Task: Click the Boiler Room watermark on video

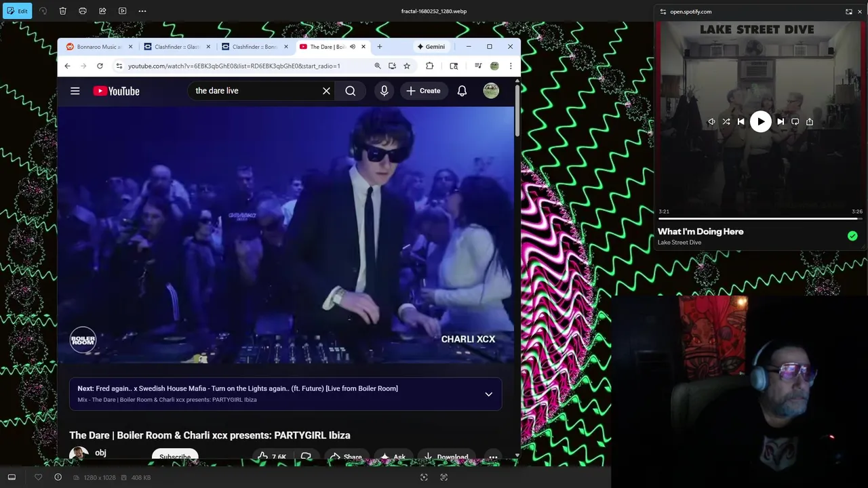Action: [x=83, y=340]
